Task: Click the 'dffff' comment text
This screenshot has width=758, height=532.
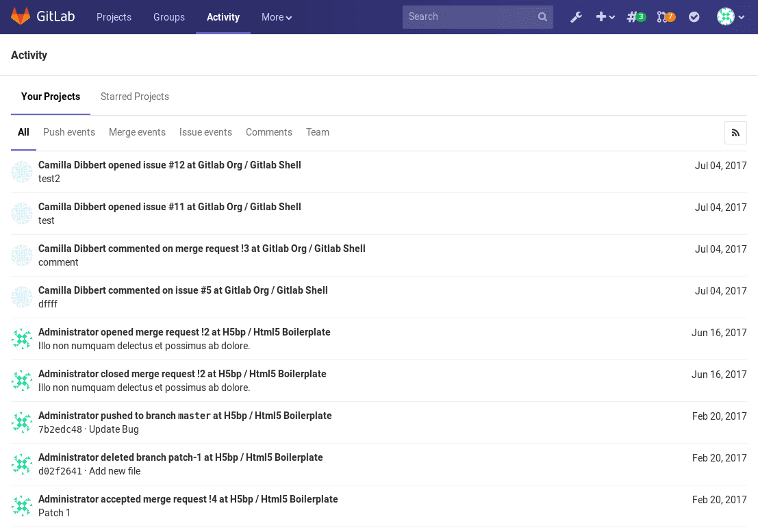Action: [48, 304]
